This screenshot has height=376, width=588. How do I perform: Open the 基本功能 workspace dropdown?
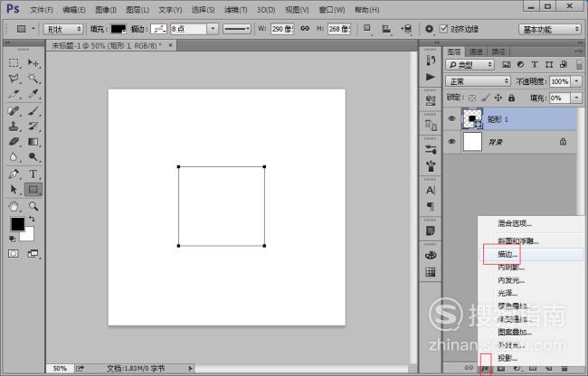pyautogui.click(x=550, y=29)
